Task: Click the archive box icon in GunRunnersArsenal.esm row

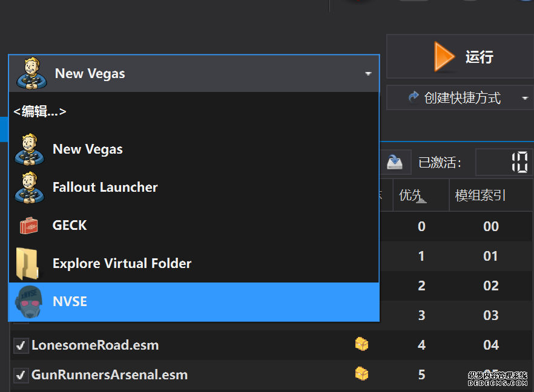Action: [x=361, y=374]
